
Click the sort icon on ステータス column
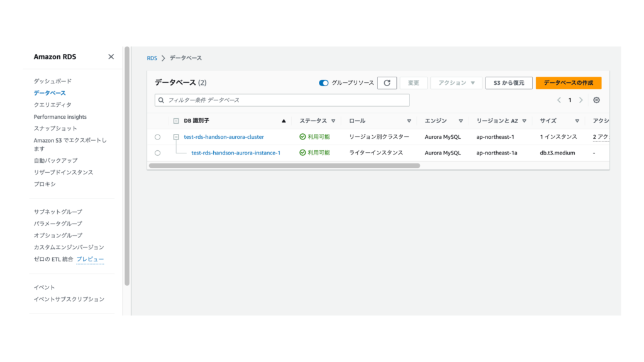(333, 121)
